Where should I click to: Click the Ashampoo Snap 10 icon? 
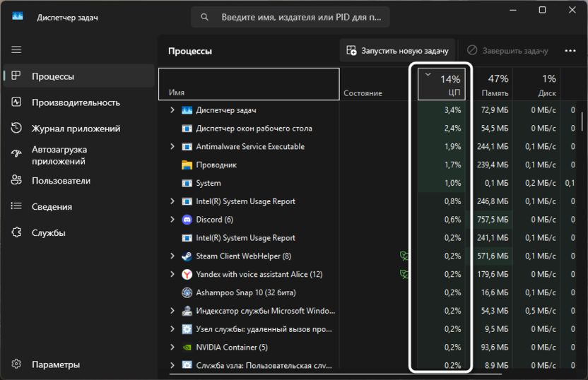click(187, 292)
